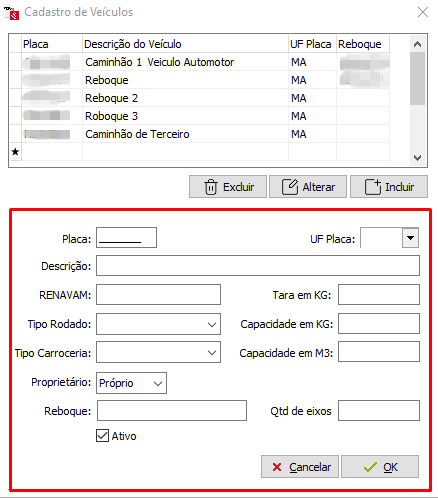Expand the Tipo Carroceria combo box

coord(212,353)
